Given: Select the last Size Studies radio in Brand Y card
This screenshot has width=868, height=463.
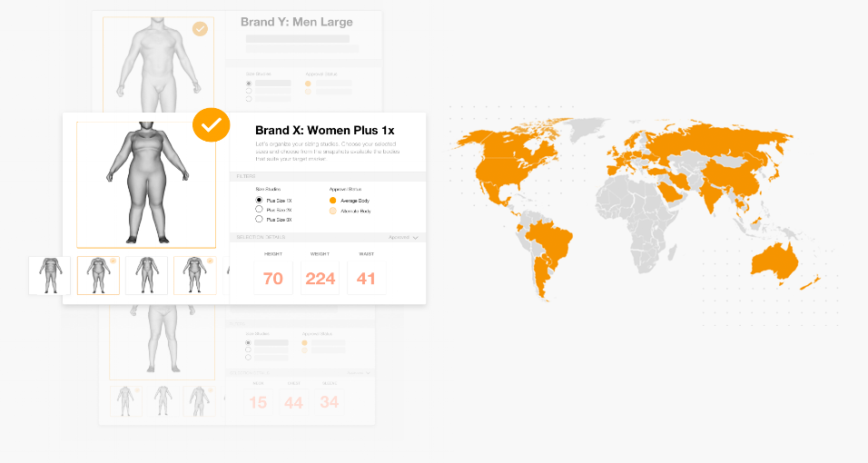Looking at the screenshot, I should pyautogui.click(x=249, y=99).
